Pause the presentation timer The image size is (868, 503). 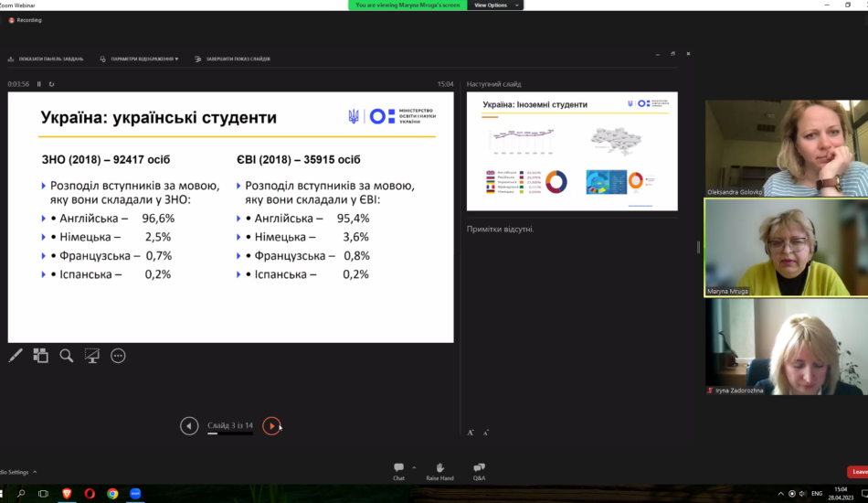coord(39,84)
